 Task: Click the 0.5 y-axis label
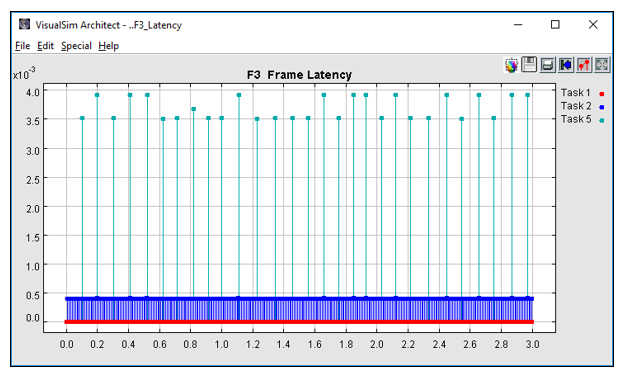(x=33, y=296)
